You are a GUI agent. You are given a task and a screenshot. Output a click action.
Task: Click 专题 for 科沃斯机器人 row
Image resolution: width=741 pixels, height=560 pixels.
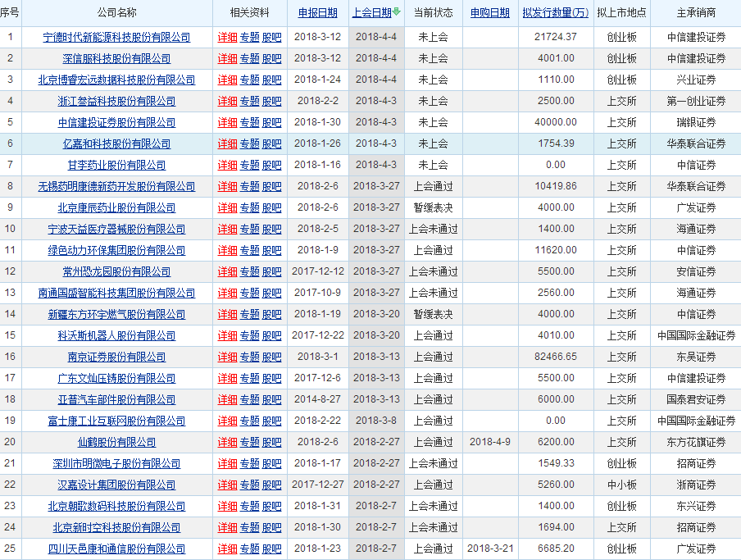(249, 335)
